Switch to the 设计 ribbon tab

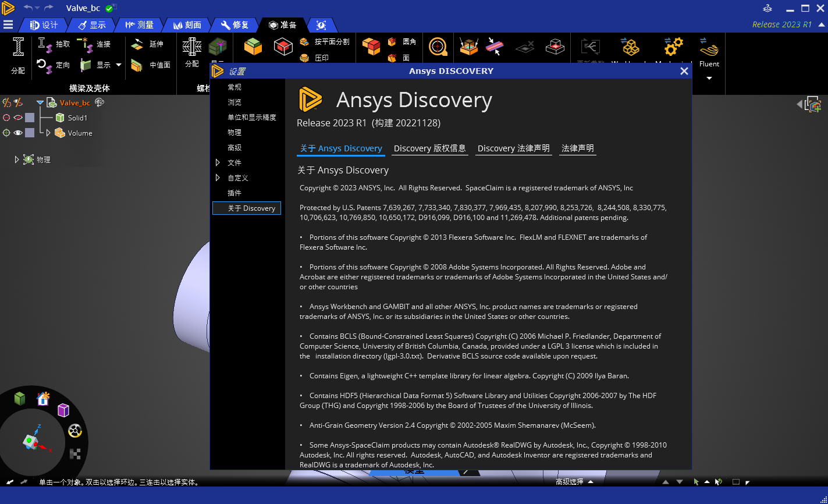tap(44, 25)
